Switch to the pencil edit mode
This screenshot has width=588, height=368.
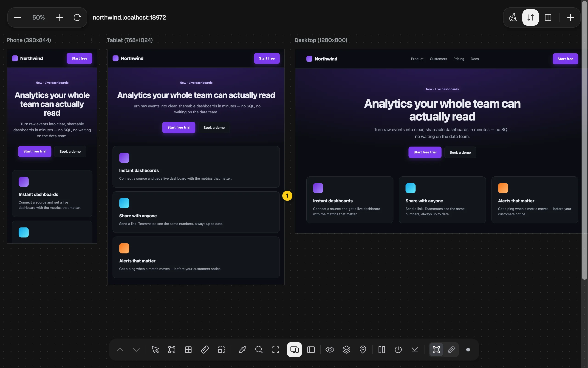pos(451,350)
